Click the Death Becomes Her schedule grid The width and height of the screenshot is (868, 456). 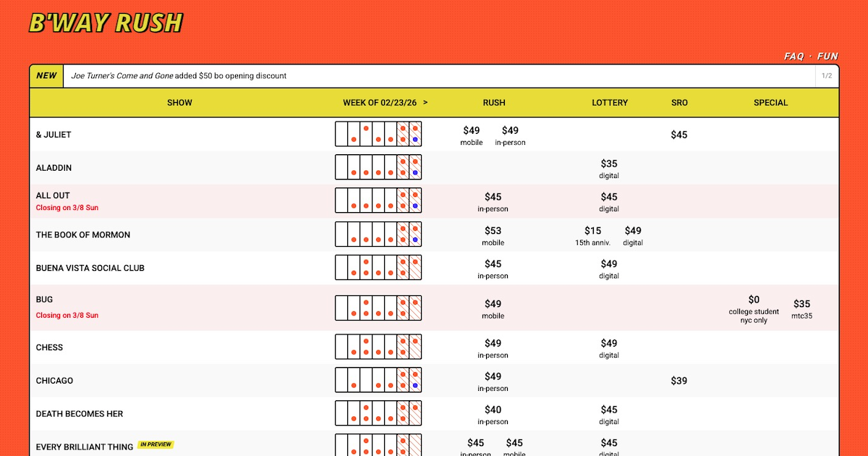point(378,413)
